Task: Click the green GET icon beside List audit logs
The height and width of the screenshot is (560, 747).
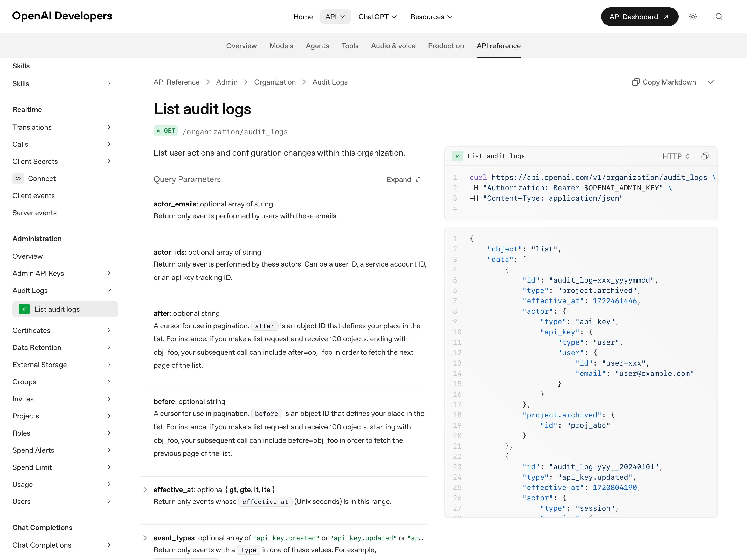Action: (x=24, y=309)
